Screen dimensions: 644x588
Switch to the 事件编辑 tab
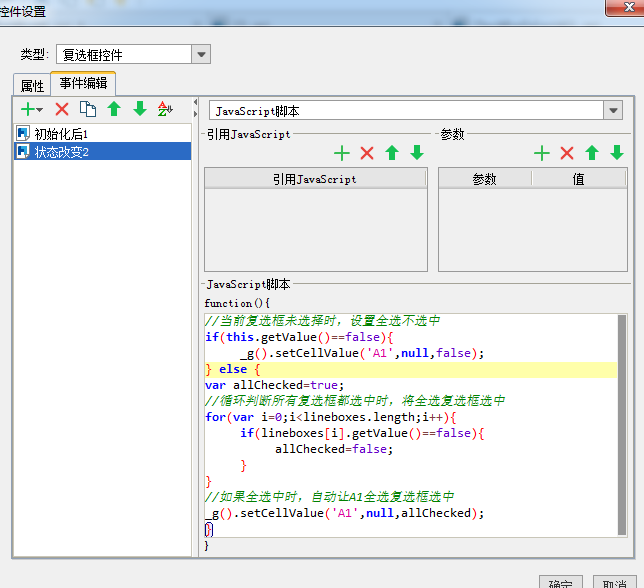coord(83,83)
